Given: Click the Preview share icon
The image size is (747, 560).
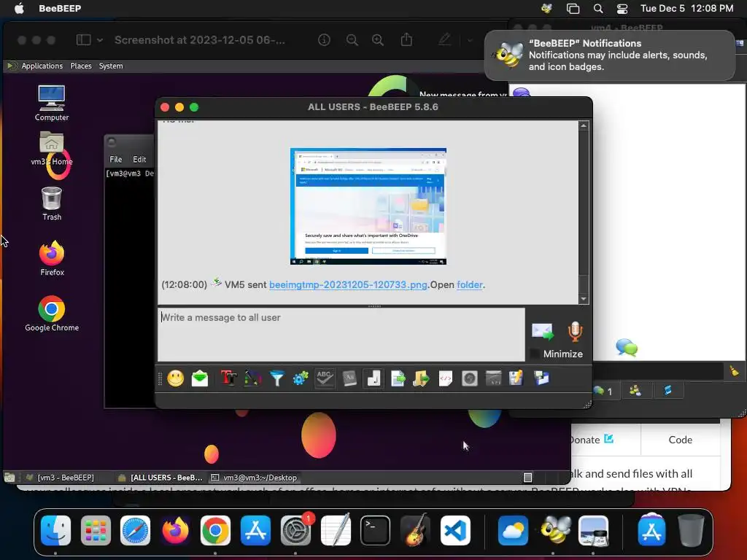Looking at the screenshot, I should pyautogui.click(x=406, y=39).
